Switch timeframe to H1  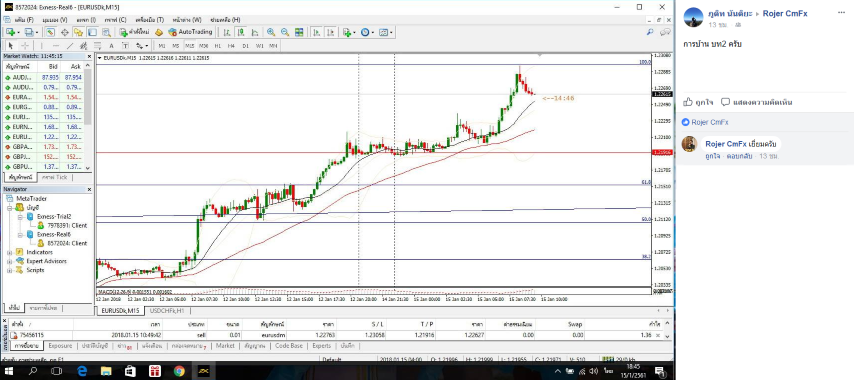(x=218, y=46)
